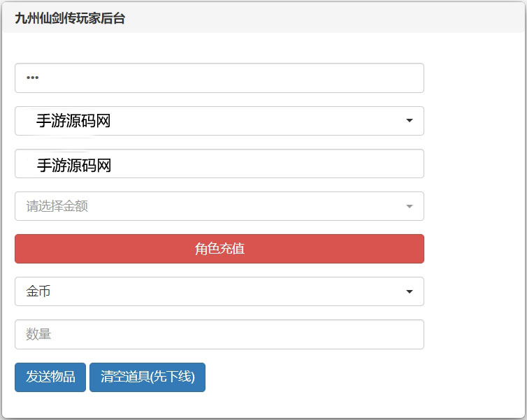Select the 金币 text in the dropdown
This screenshot has height=420, width=527.
pyautogui.click(x=38, y=291)
